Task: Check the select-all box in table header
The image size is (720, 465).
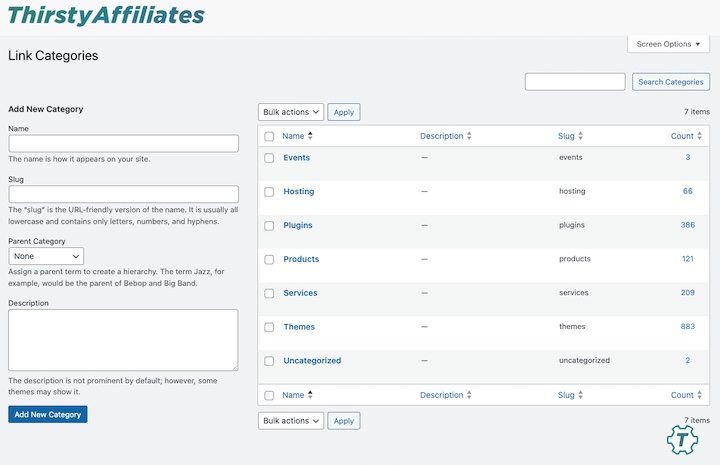Action: [269, 136]
